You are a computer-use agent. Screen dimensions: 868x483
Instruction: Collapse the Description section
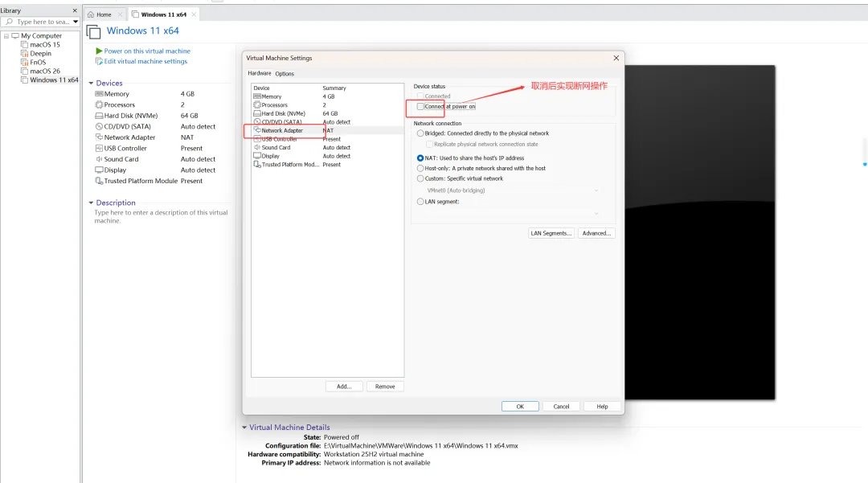[x=91, y=203]
